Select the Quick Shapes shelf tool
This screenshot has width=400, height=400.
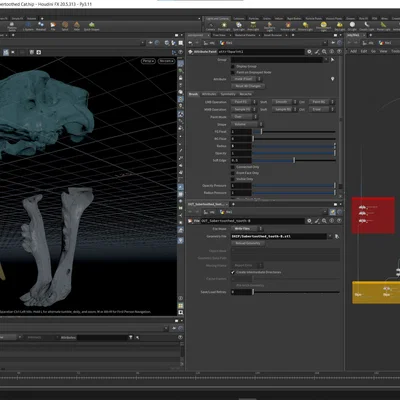(x=92, y=26)
